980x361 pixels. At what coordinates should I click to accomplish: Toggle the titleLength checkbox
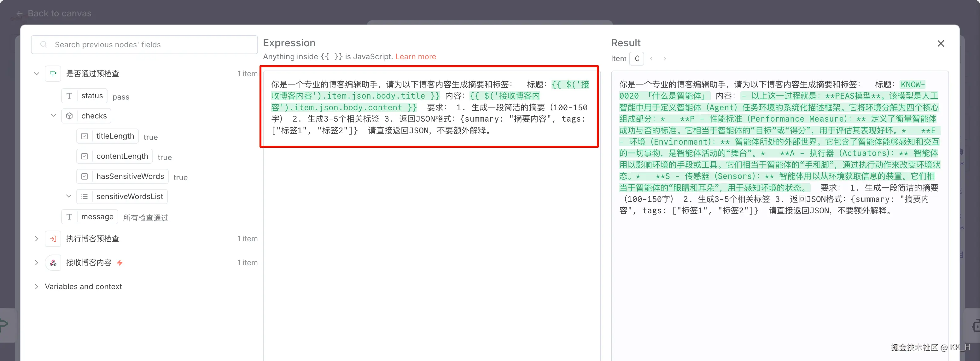pos(85,136)
